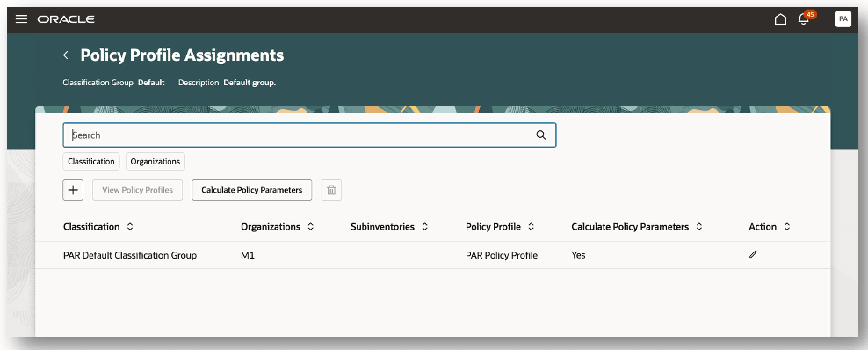Image resolution: width=868 pixels, height=350 pixels.
Task: Click the Subinventories column header label
Action: click(x=382, y=227)
